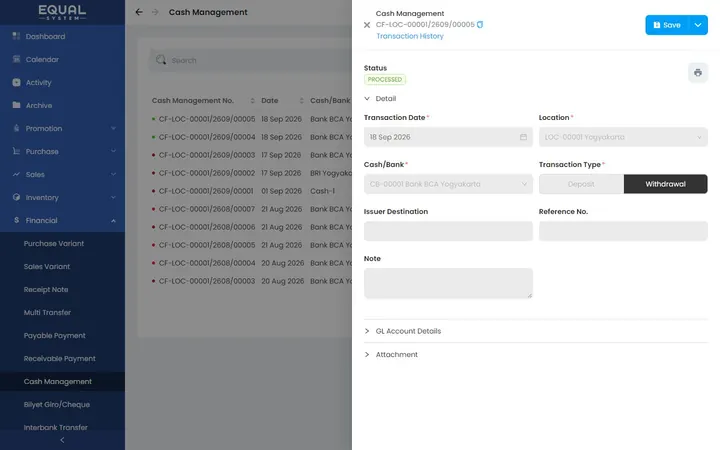Open the Cash/Bank dropdown
720x450 pixels.
[x=448, y=184]
